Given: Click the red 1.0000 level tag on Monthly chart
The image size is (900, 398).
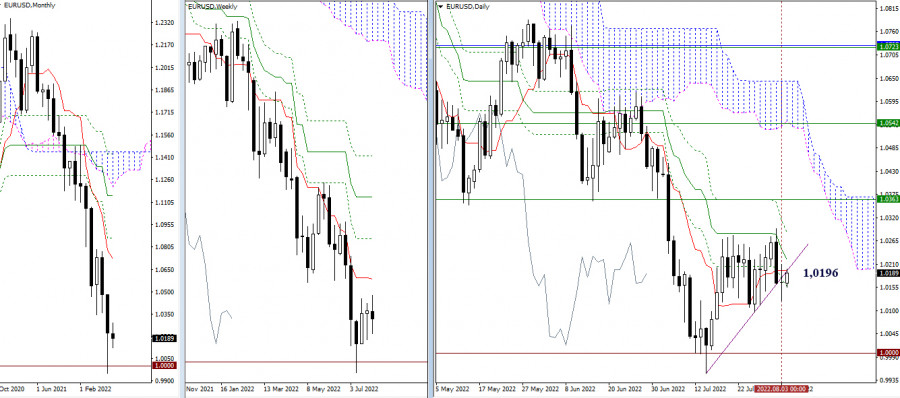Looking at the screenshot, I should pyautogui.click(x=165, y=365).
